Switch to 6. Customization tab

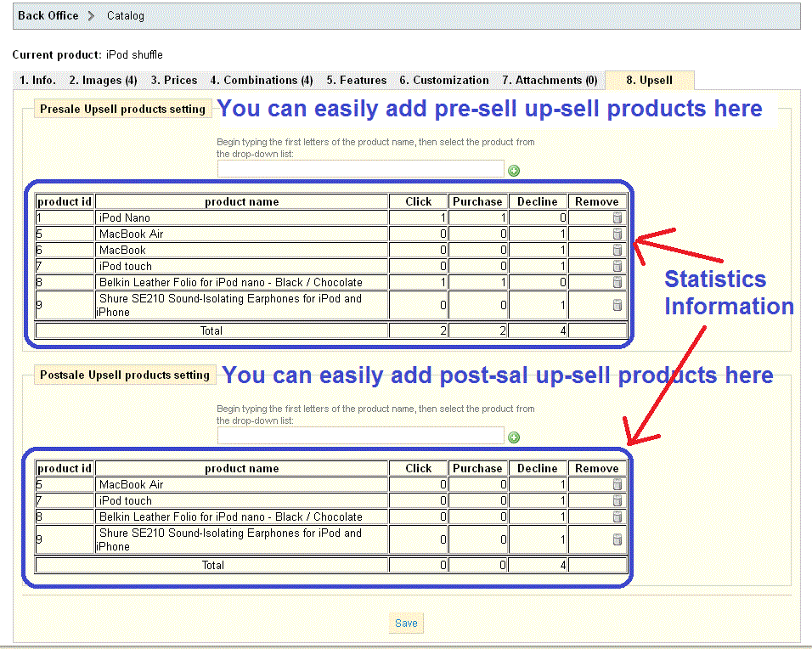coord(444,81)
